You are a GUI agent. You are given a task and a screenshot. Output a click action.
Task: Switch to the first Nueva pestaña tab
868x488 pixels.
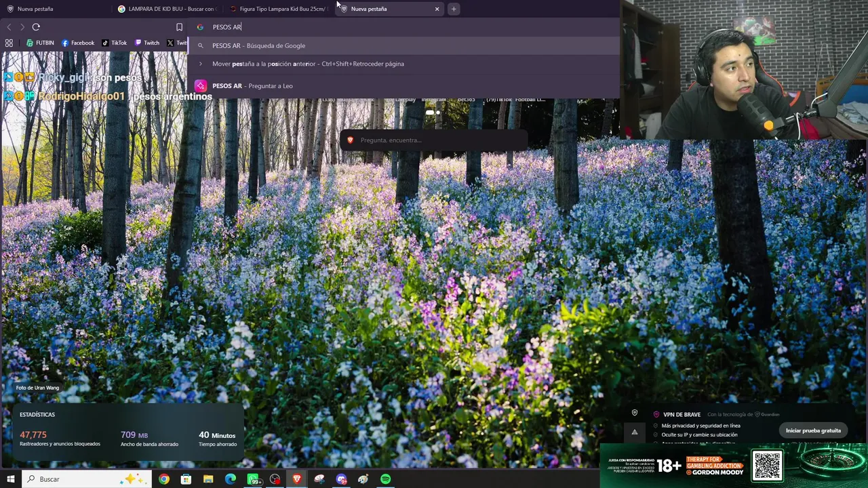[54, 9]
